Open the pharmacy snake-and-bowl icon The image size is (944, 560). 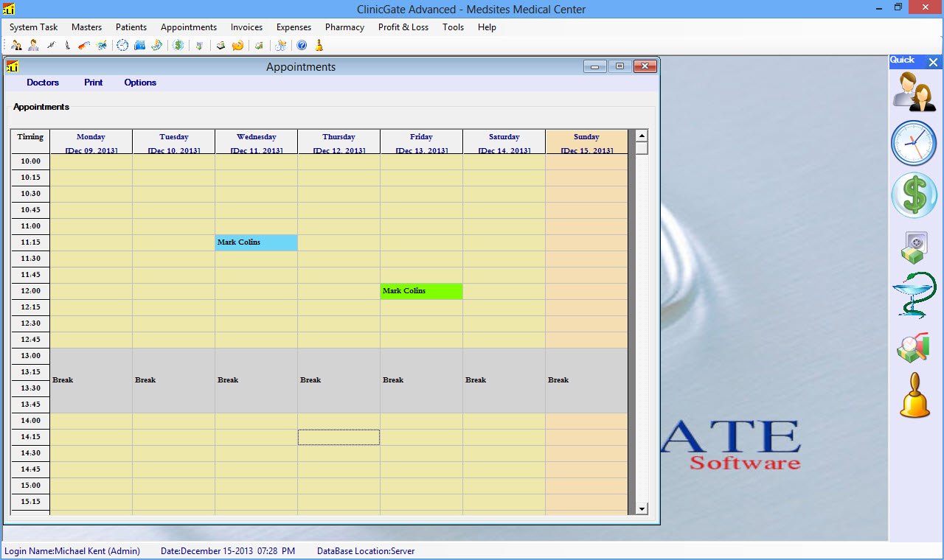[914, 296]
